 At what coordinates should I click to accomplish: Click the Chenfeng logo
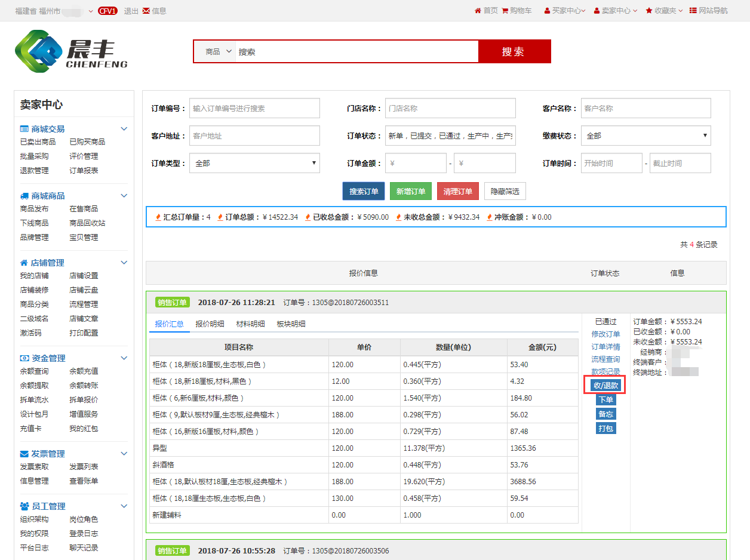[71, 51]
